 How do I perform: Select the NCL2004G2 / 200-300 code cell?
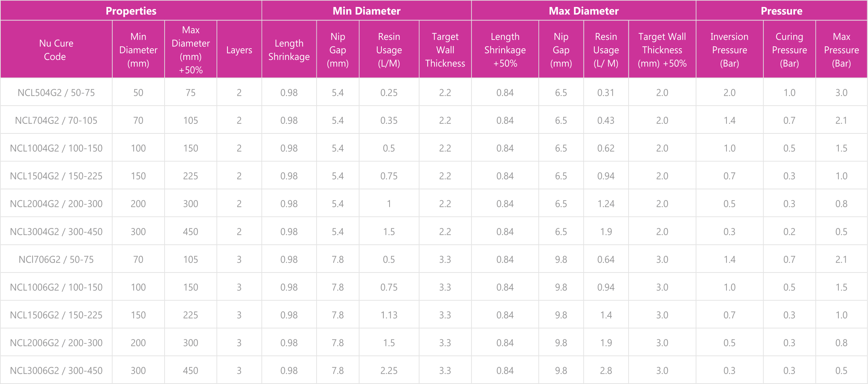click(56, 204)
